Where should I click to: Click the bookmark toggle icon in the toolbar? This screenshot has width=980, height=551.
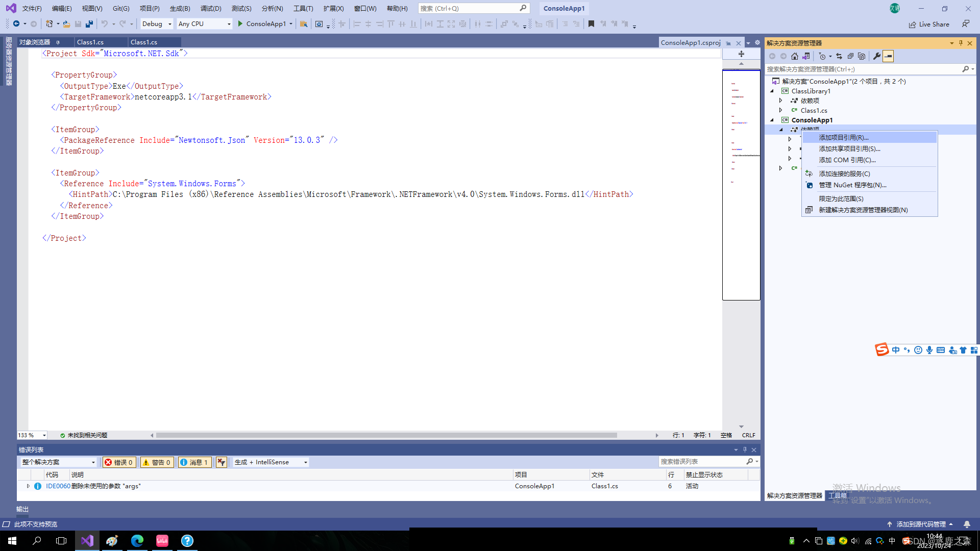point(591,24)
